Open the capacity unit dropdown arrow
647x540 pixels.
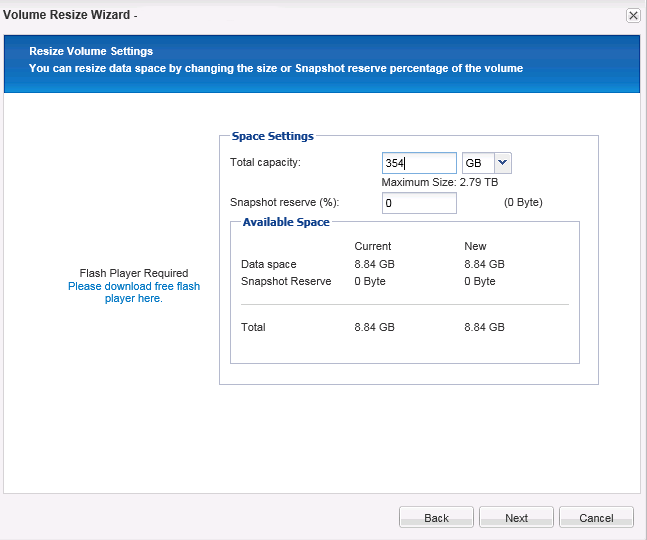click(503, 163)
